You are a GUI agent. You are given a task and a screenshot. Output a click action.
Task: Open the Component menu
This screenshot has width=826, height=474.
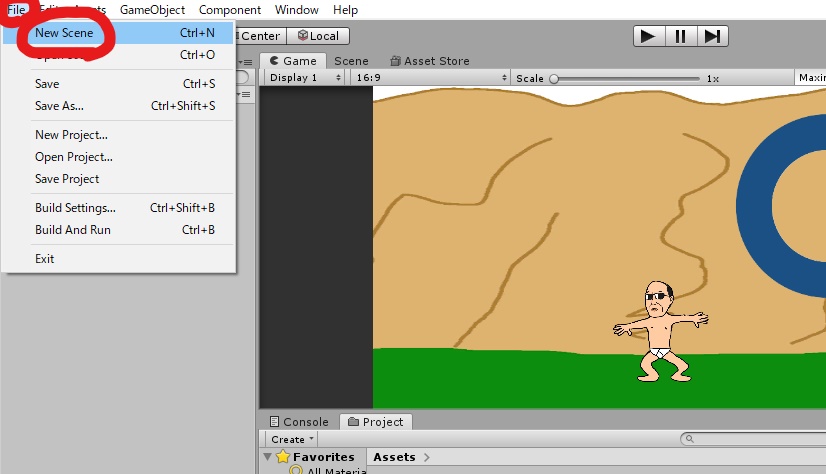click(x=230, y=9)
